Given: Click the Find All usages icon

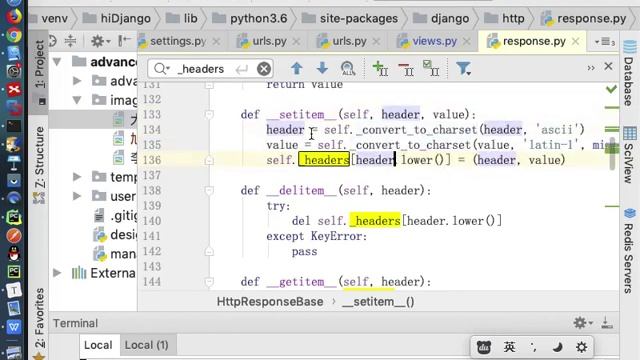Looking at the screenshot, I should coord(348,68).
